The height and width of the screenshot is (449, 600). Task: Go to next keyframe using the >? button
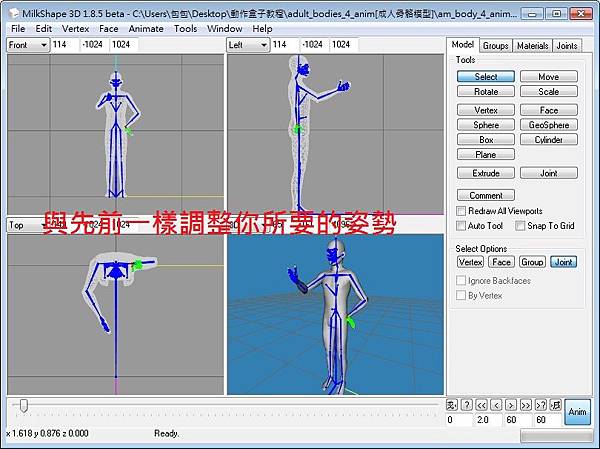pos(541,405)
